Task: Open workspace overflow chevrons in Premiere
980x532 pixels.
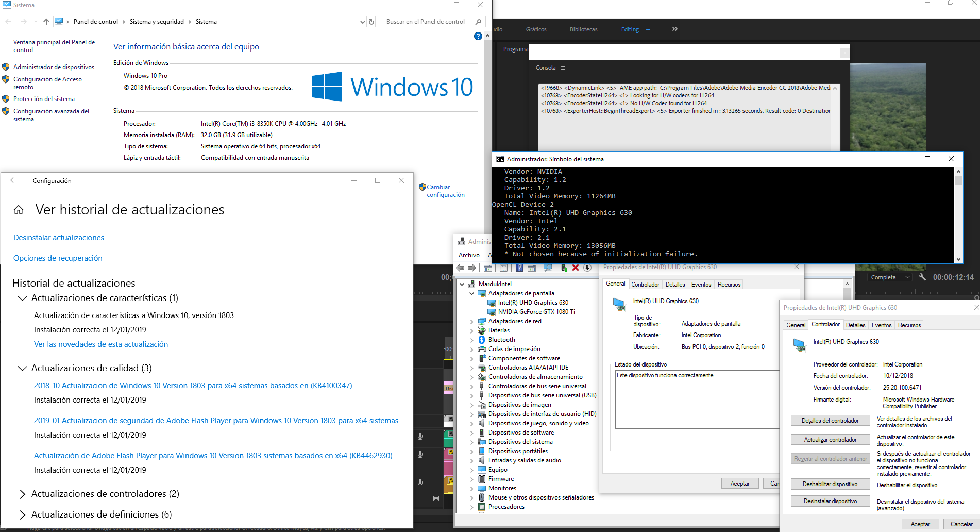Action: (675, 29)
